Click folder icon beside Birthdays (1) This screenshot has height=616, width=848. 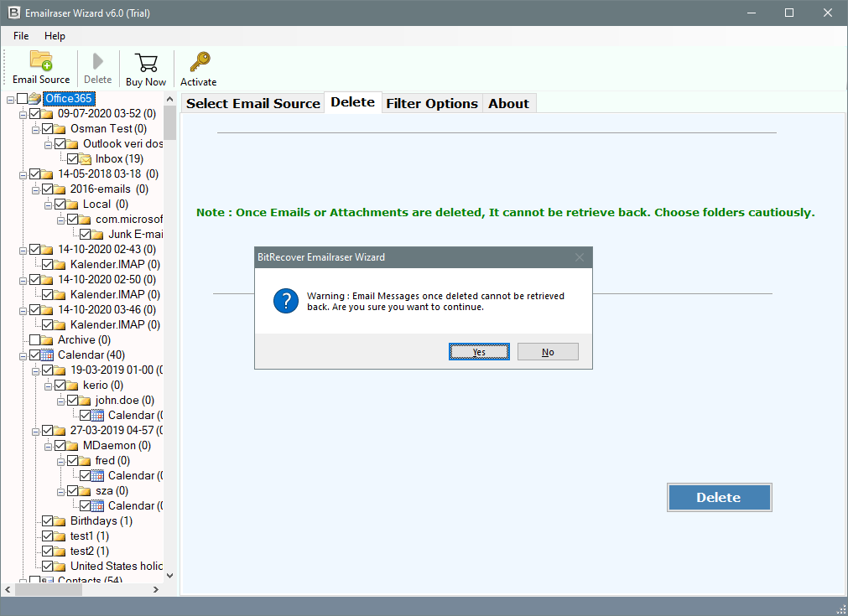[60, 521]
